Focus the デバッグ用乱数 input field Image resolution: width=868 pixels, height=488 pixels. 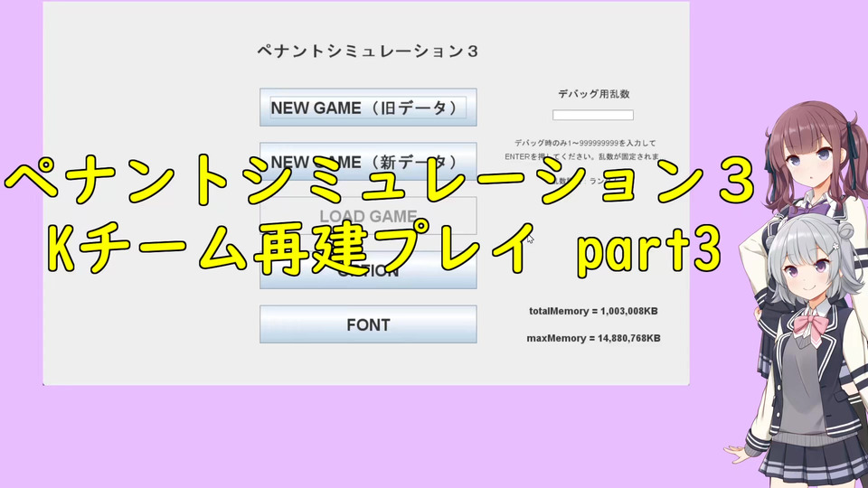click(593, 115)
